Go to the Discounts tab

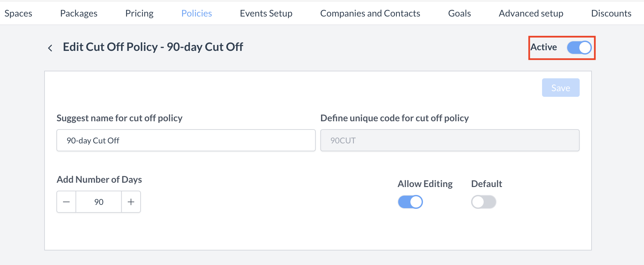611,13
